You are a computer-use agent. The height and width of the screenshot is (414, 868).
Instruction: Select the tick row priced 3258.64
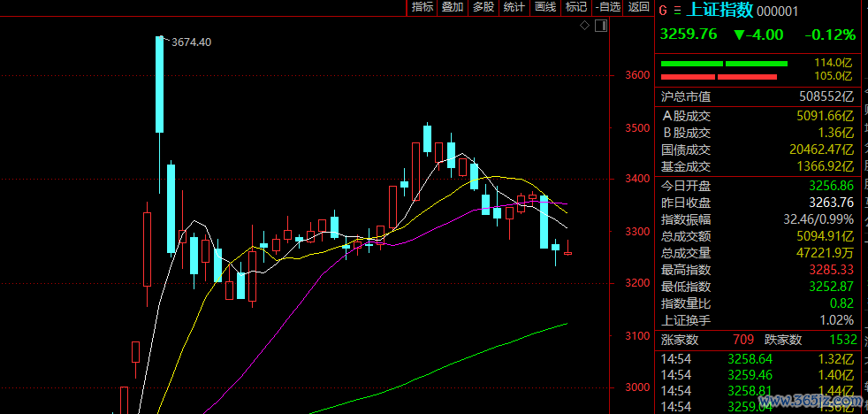(x=759, y=359)
